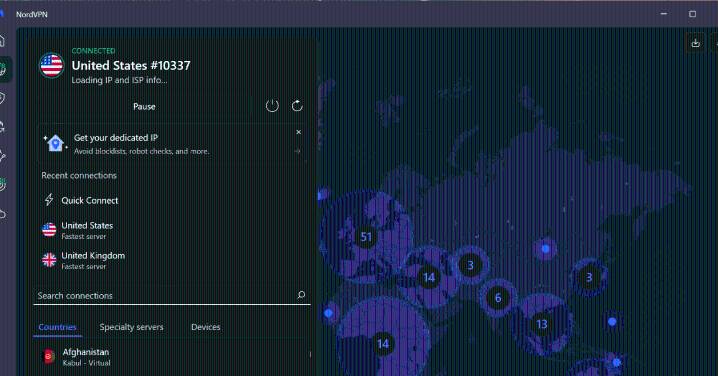718x376 pixels.
Task: Dismiss the dedicated IP promotion banner
Action: [299, 132]
